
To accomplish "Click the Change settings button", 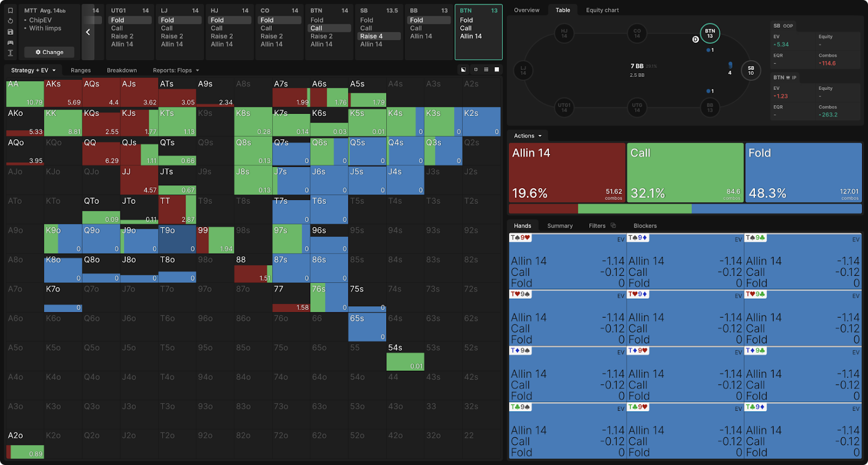I will [49, 53].
